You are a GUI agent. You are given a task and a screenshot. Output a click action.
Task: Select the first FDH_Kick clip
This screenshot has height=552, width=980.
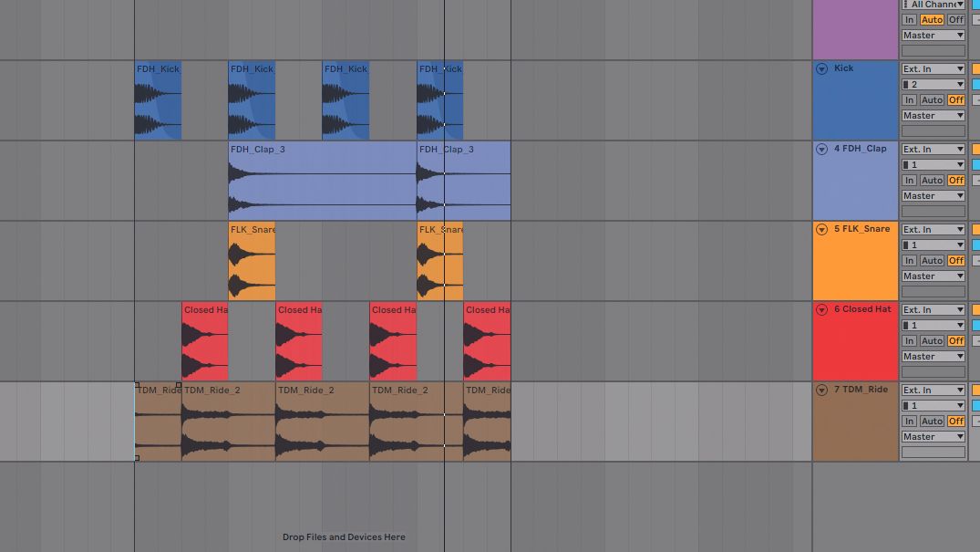coord(157,100)
